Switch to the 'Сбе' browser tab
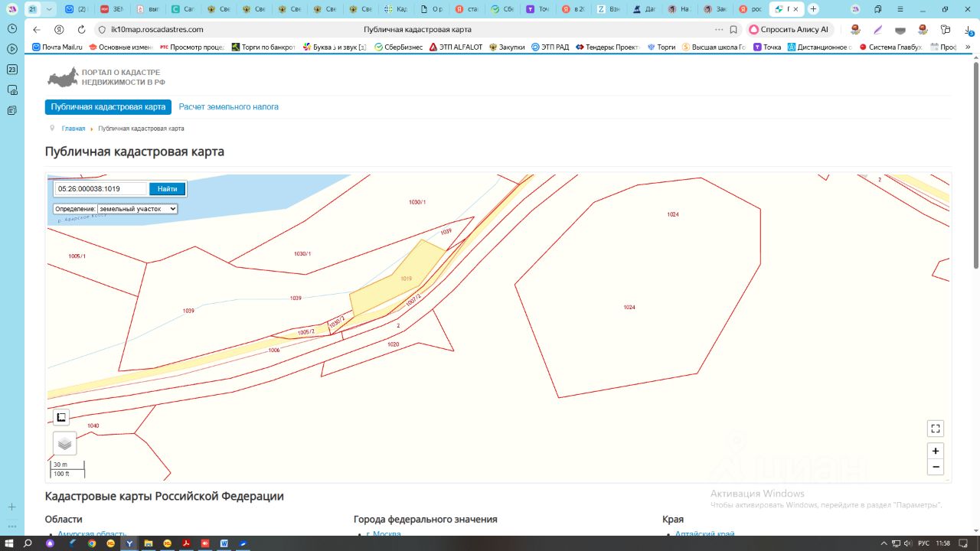Screen dimensions: 980x551 coord(504,9)
